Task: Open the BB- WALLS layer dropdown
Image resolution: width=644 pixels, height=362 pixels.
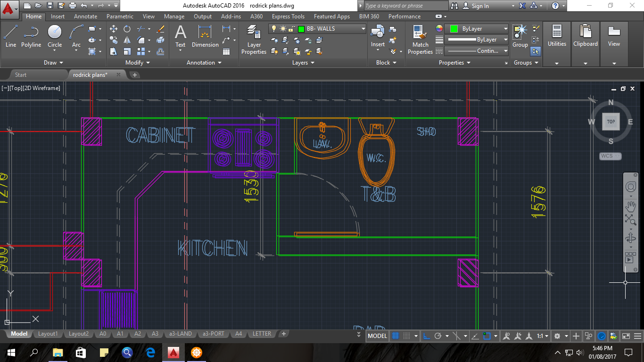Action: (x=363, y=29)
